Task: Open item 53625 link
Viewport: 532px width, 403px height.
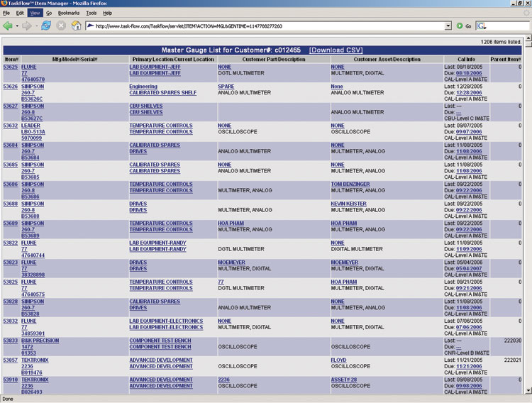Action: 10,67
